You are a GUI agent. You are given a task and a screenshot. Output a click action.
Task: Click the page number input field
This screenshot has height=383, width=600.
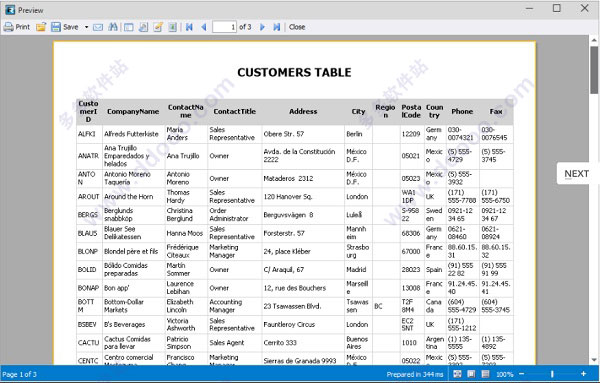click(225, 27)
